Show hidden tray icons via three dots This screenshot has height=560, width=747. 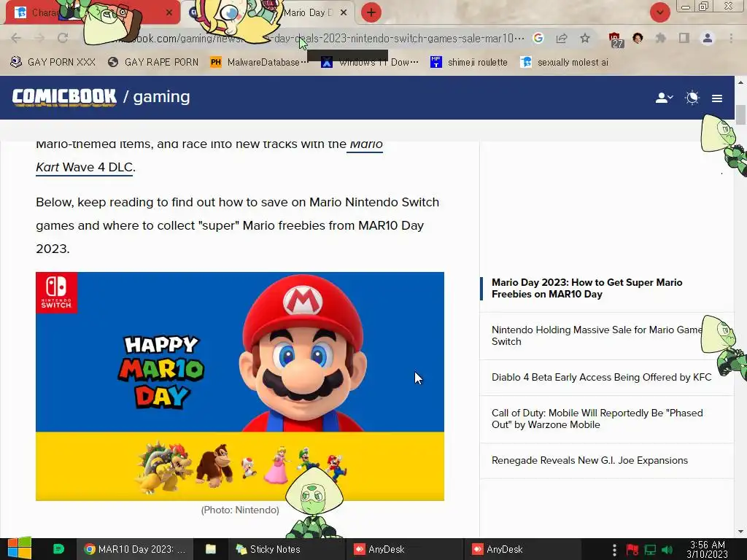(614, 550)
